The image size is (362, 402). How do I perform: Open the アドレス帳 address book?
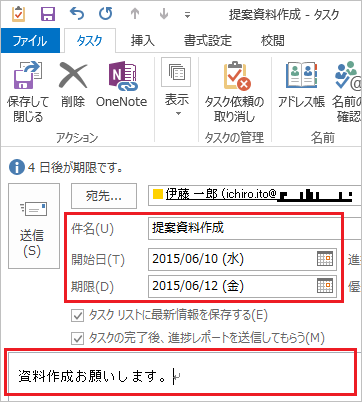coord(301,85)
